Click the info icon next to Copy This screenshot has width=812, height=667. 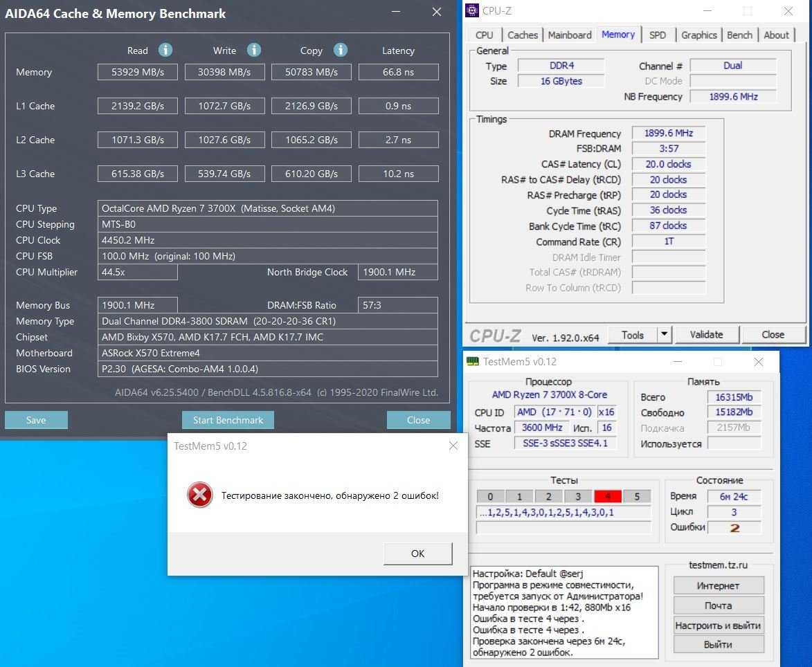point(340,50)
